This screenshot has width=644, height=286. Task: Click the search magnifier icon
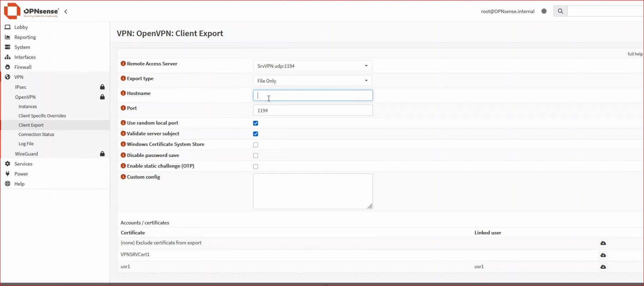[560, 11]
